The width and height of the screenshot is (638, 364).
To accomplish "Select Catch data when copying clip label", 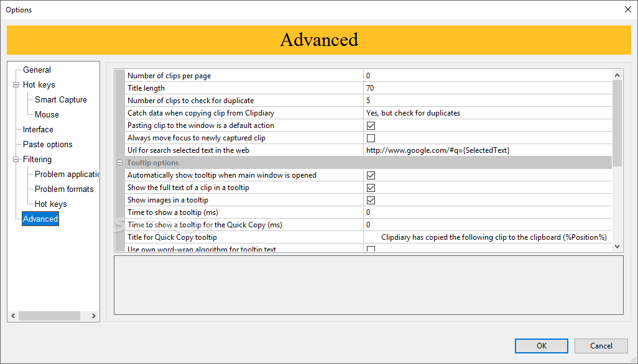I will pyautogui.click(x=201, y=113).
